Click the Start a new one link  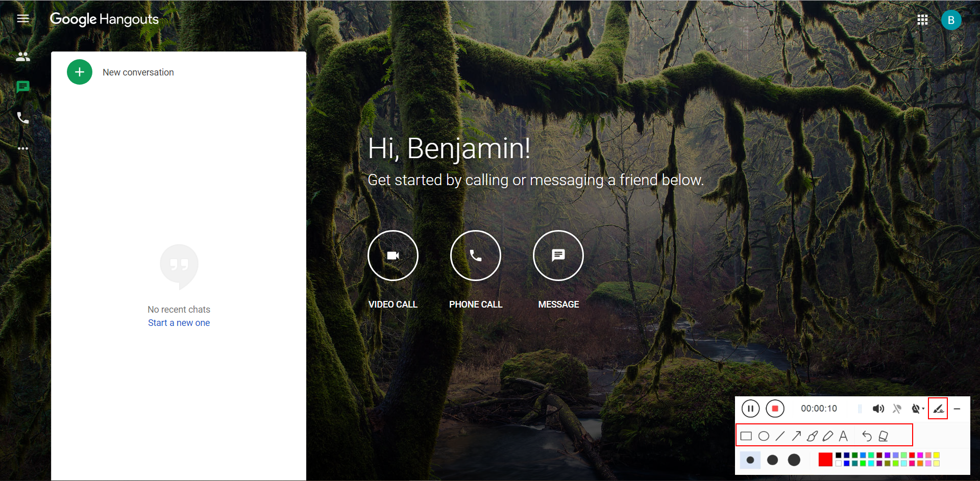coord(179,322)
